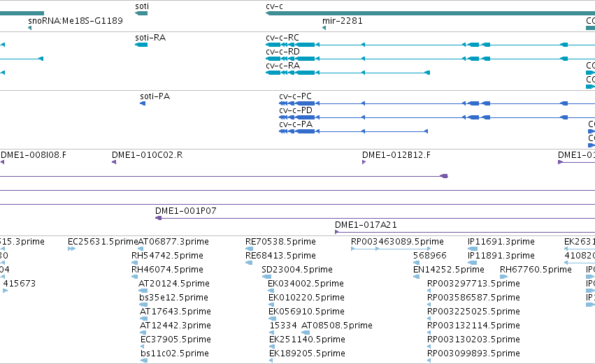Click EK034002.5prime EST
The image size is (595, 364).
(x=271, y=291)
